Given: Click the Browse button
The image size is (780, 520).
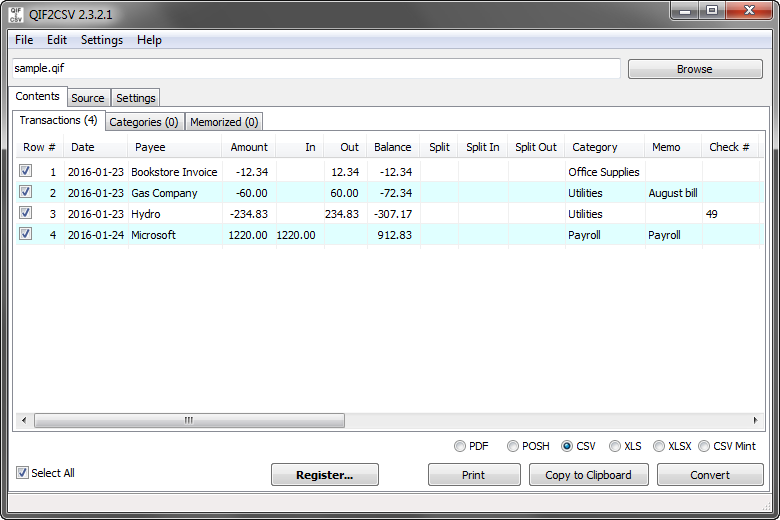Looking at the screenshot, I should [694, 69].
